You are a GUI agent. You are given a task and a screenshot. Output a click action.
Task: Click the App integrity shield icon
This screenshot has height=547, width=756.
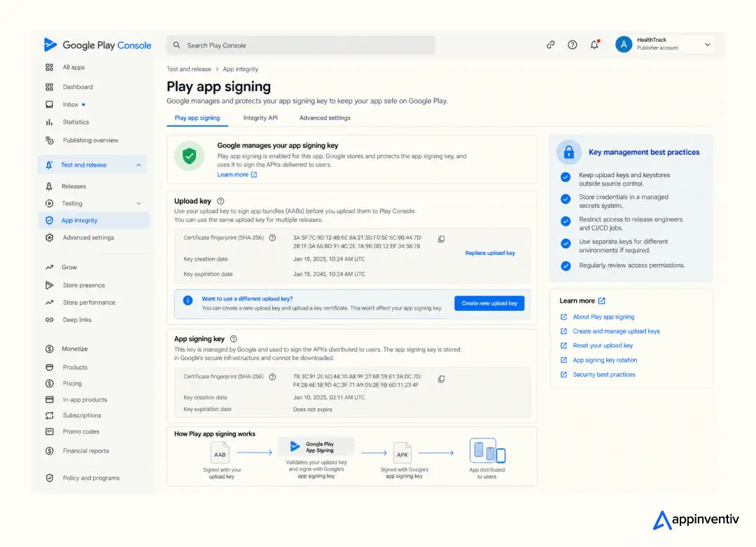[x=49, y=221]
